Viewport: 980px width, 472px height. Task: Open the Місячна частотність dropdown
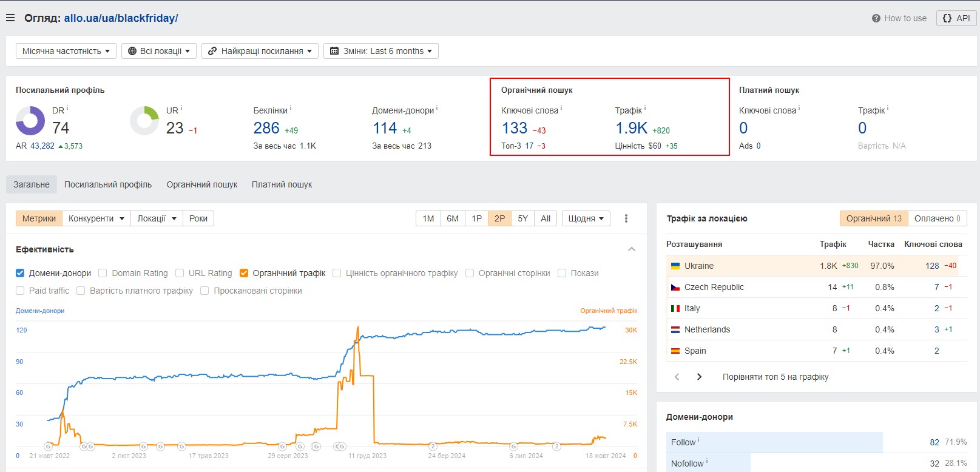tap(66, 51)
